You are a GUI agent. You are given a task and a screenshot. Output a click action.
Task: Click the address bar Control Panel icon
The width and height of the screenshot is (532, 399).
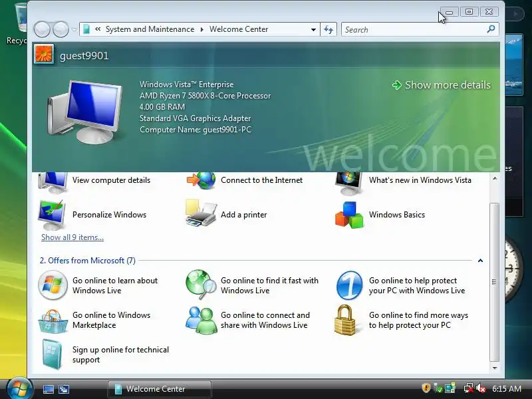(x=86, y=29)
